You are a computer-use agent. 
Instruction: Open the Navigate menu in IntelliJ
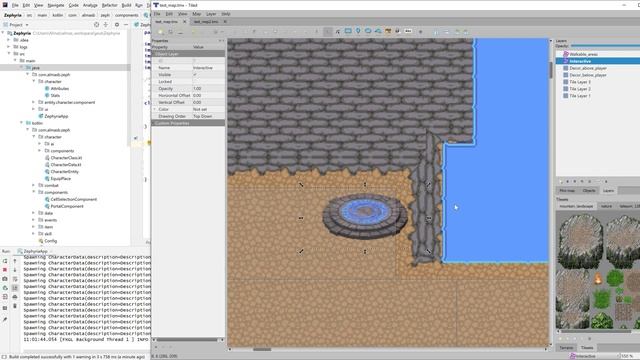coord(56,5)
